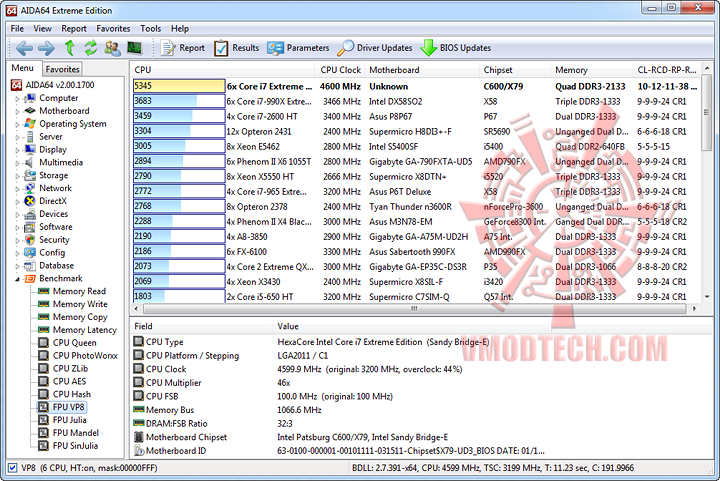This screenshot has height=481, width=720.
Task: Launch Driver Updates search
Action: click(375, 48)
